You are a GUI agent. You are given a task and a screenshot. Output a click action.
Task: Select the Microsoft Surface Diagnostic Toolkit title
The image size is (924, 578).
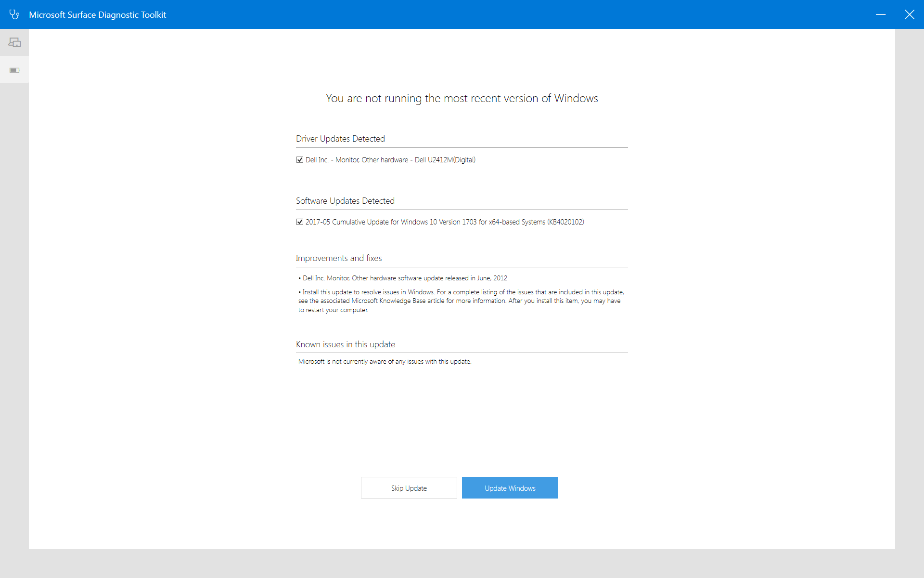point(98,14)
